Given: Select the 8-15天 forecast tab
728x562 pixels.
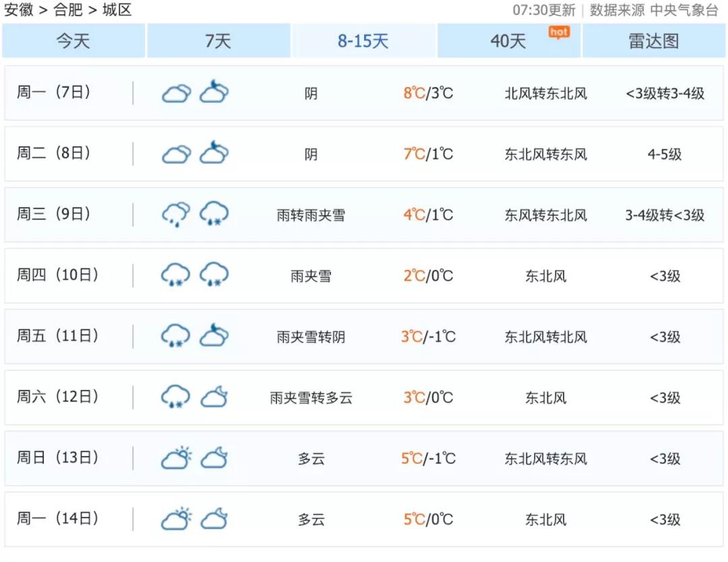Looking at the screenshot, I should coord(363,41).
